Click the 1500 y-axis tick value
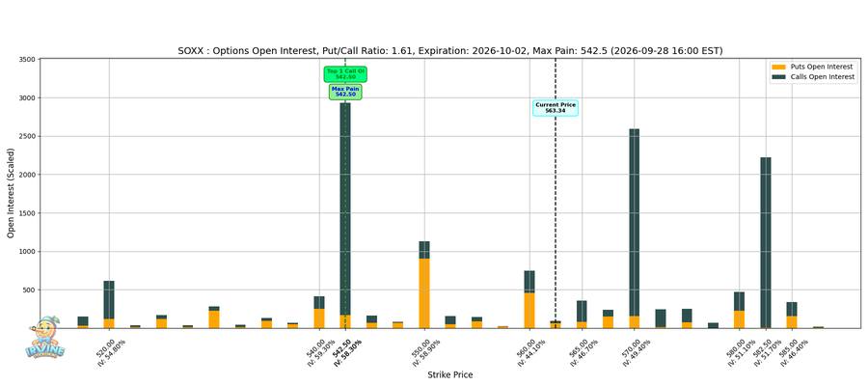Screen dimensions: 868x386 [29, 213]
